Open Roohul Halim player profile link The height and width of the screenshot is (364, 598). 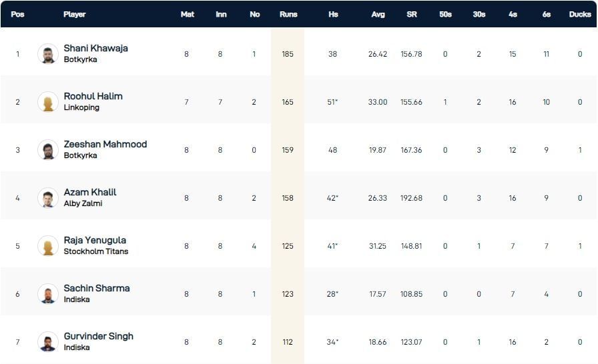pyautogui.click(x=93, y=96)
